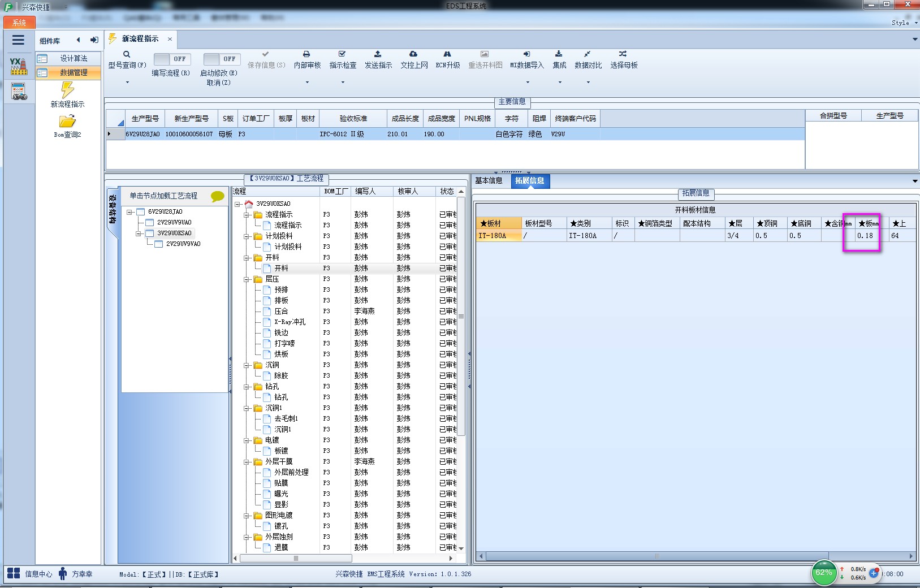Open the 系统 menu
The image size is (920, 588).
[x=19, y=23]
